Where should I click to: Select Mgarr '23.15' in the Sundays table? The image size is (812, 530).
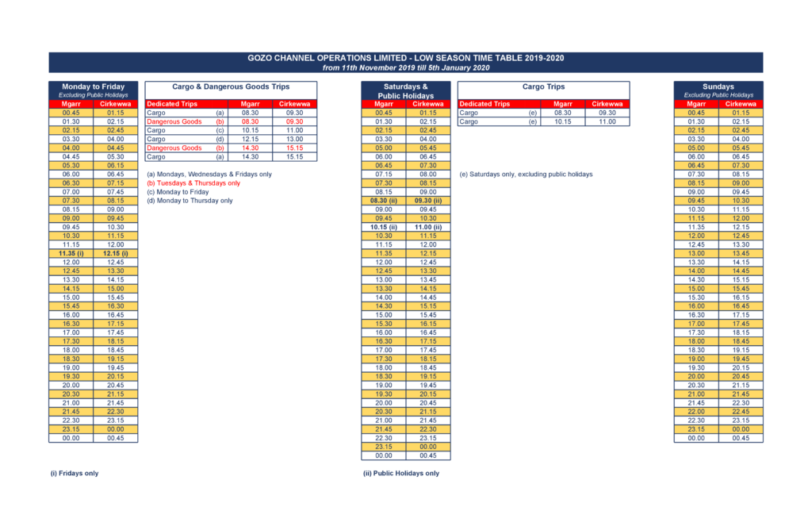[x=696, y=429]
